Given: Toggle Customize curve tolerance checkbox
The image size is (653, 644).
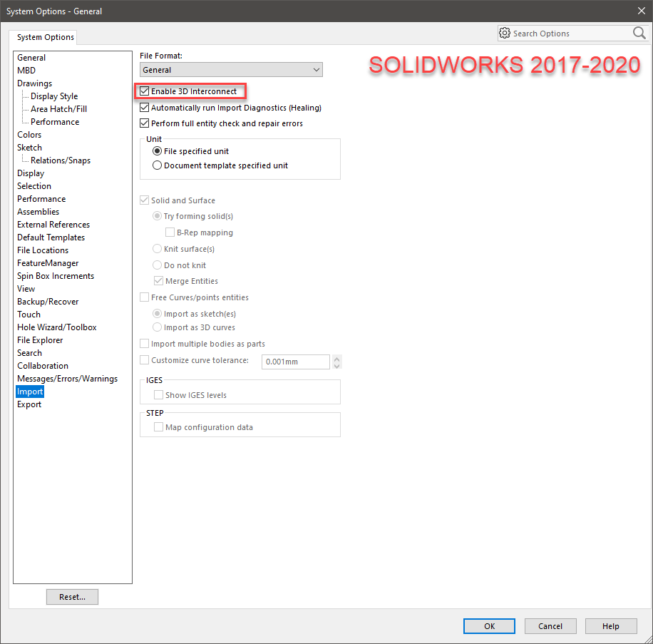Looking at the screenshot, I should coord(145,360).
